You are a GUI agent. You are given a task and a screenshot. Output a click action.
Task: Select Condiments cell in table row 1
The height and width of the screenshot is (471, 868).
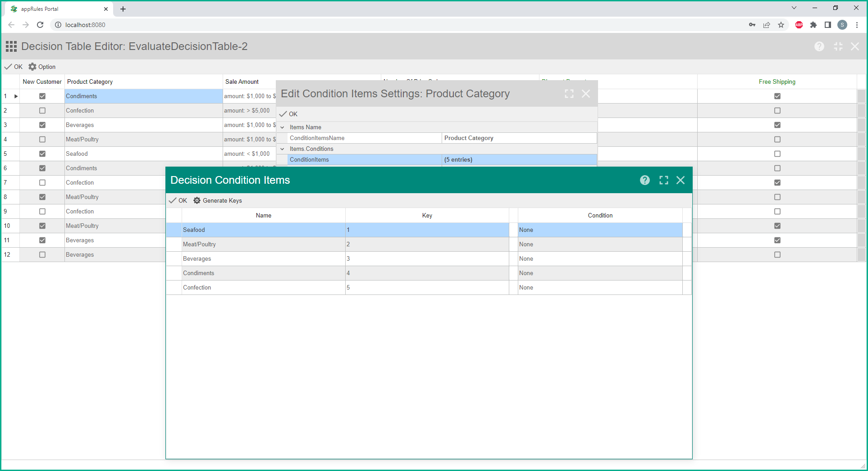144,96
